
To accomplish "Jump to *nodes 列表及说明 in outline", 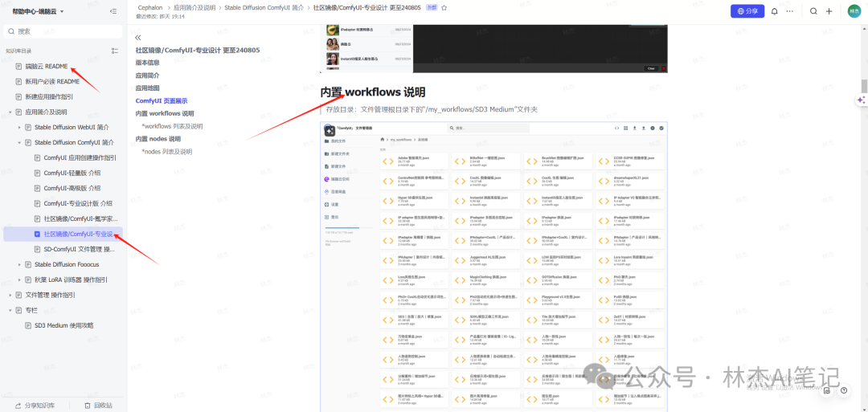I will 166,152.
